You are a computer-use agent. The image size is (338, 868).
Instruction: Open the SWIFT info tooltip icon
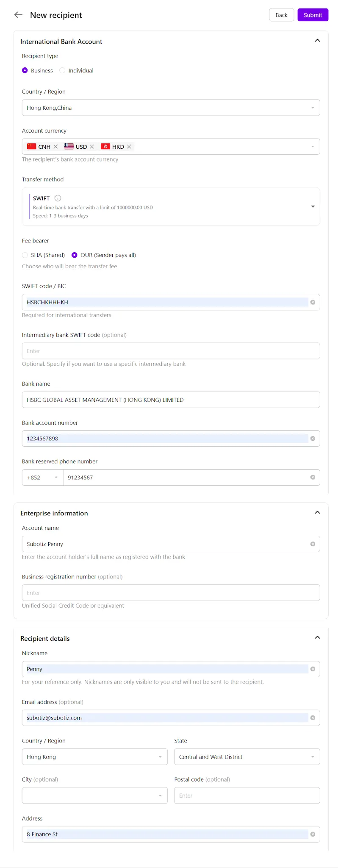point(58,198)
